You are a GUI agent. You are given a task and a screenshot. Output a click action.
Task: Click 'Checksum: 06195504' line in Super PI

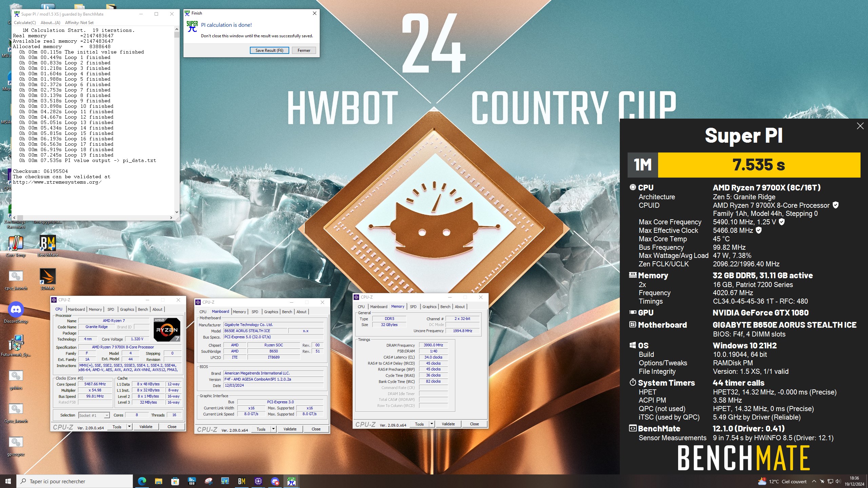[40, 171]
